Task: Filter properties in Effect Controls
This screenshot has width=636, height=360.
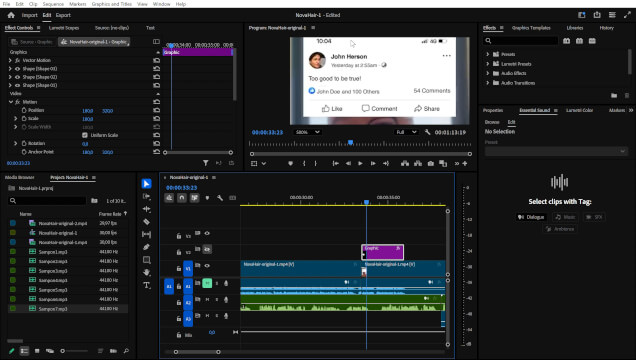Action: tap(206, 163)
